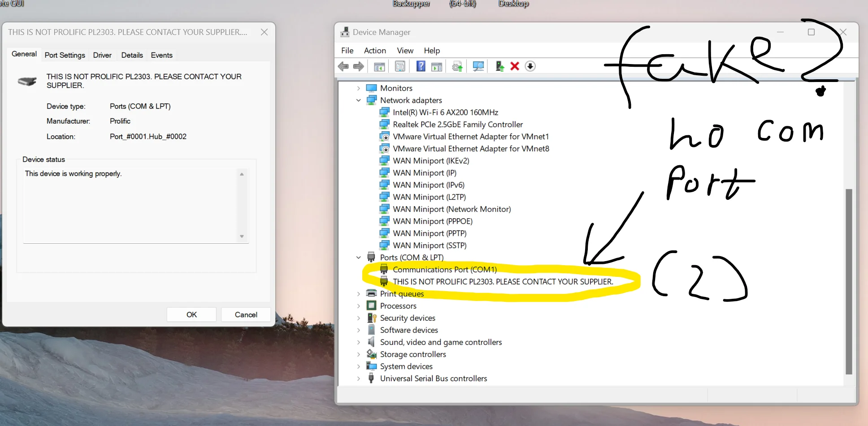Switch to the Events tab
Image resolution: width=868 pixels, height=426 pixels.
coord(161,55)
